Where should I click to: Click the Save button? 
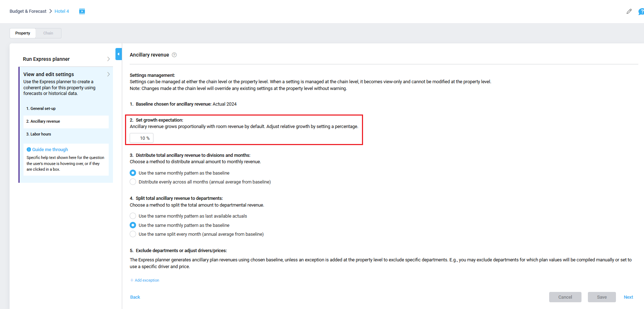(x=602, y=297)
